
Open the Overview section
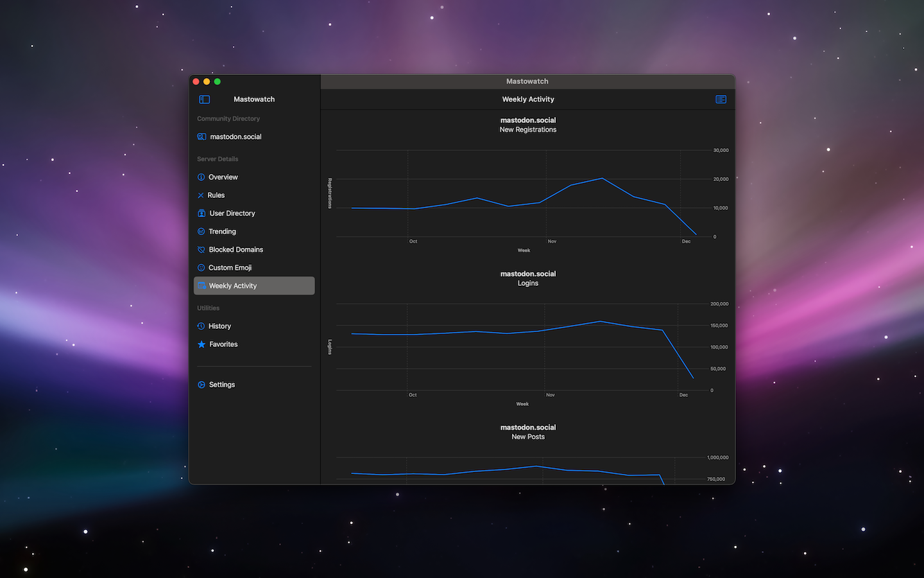[x=254, y=177]
